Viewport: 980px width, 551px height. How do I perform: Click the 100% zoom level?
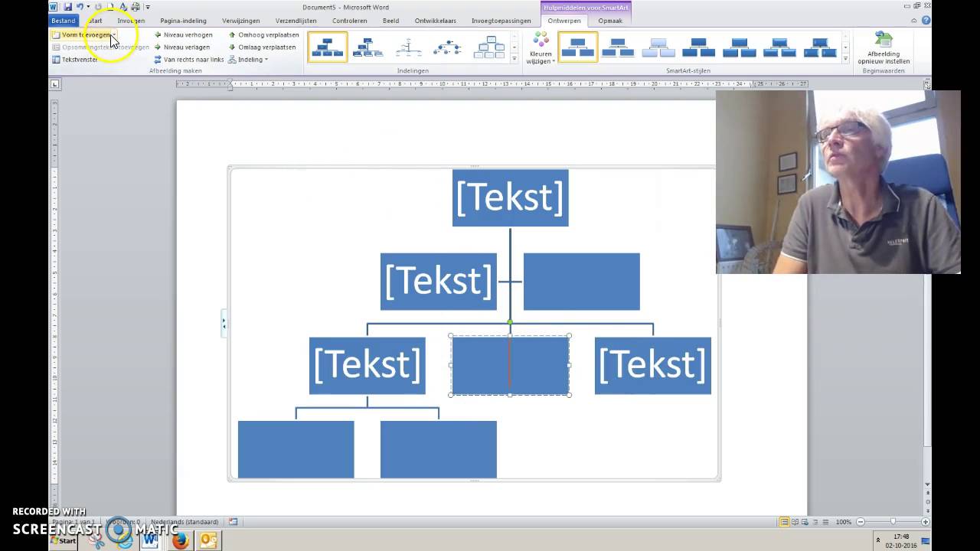pyautogui.click(x=844, y=522)
